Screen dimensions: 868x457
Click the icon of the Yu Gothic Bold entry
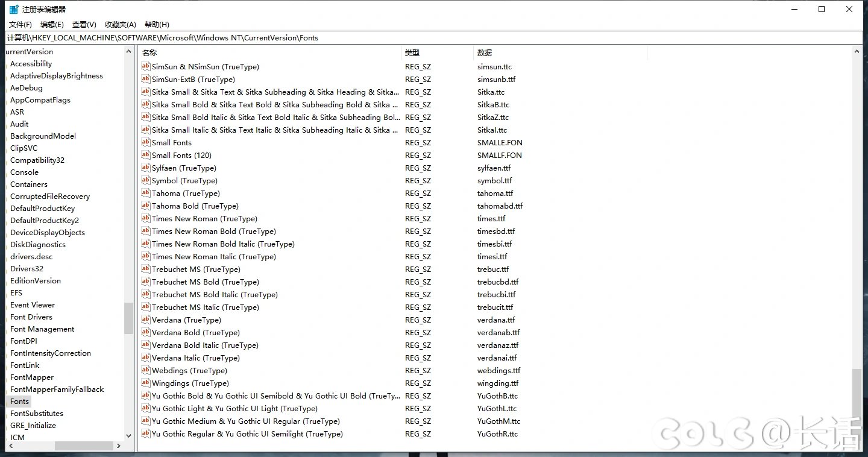click(145, 396)
